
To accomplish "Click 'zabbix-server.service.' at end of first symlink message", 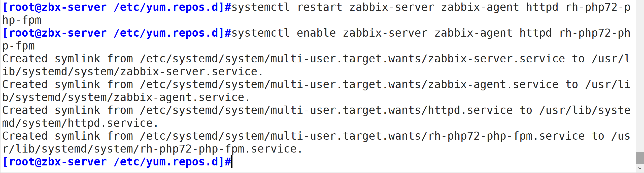I will coord(192,72).
